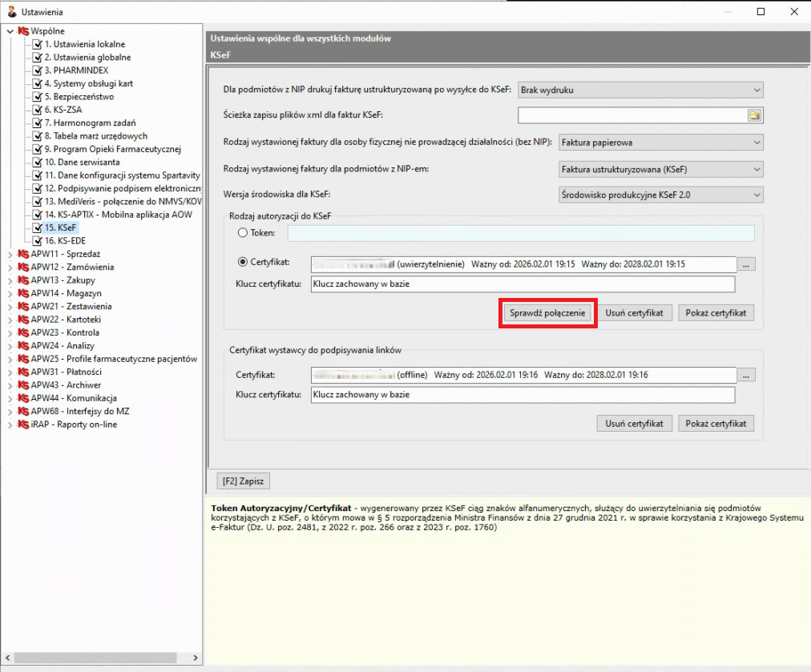Open the Brak wydruku dropdown
The width and height of the screenshot is (811, 672).
point(640,90)
